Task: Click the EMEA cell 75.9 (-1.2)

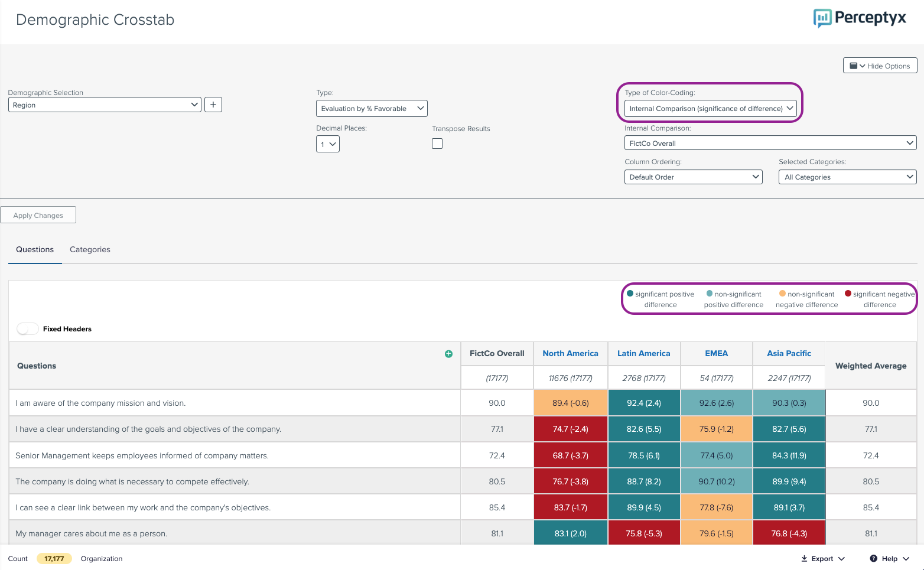Action: (x=717, y=429)
